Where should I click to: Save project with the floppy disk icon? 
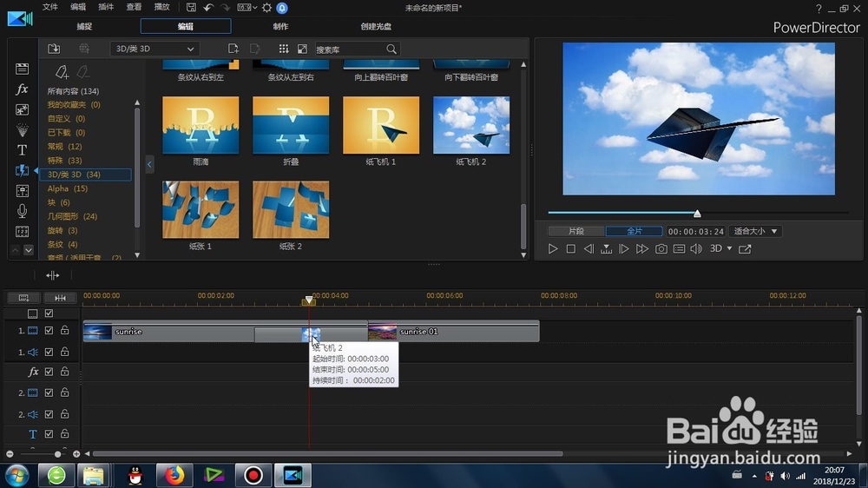point(191,7)
